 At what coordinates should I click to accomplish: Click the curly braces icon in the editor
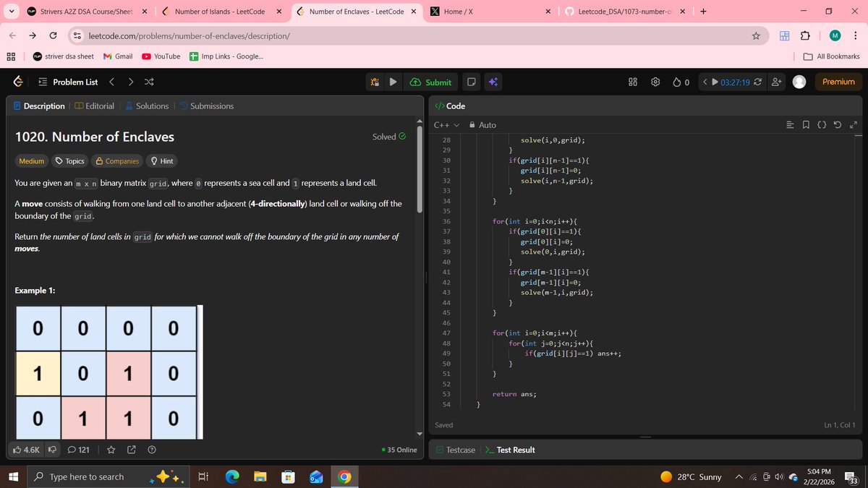[x=821, y=125]
